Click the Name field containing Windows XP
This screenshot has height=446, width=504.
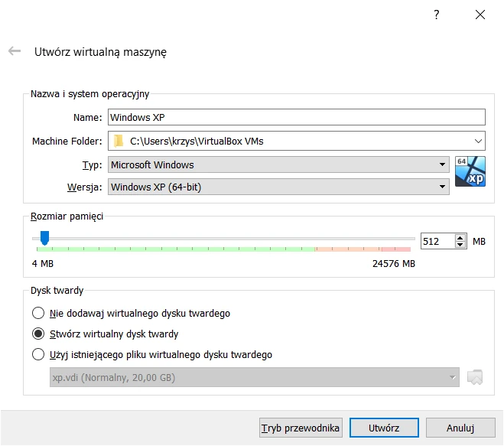pyautogui.click(x=296, y=117)
